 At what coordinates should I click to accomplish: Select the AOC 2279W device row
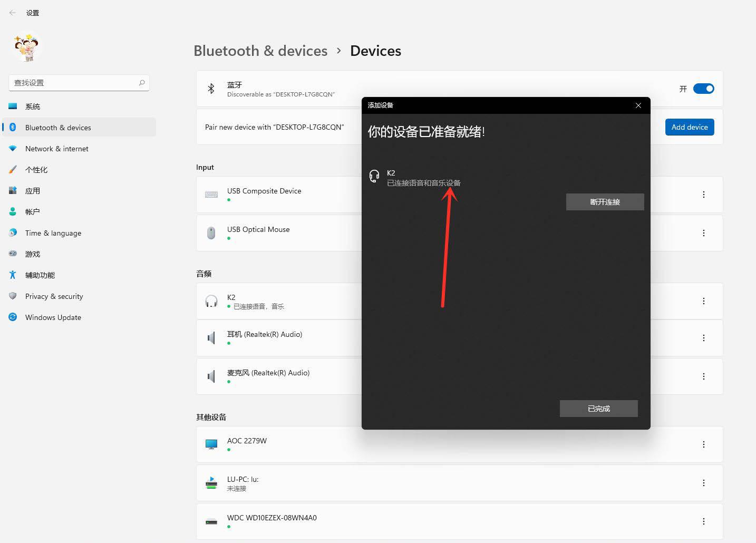[x=459, y=444]
